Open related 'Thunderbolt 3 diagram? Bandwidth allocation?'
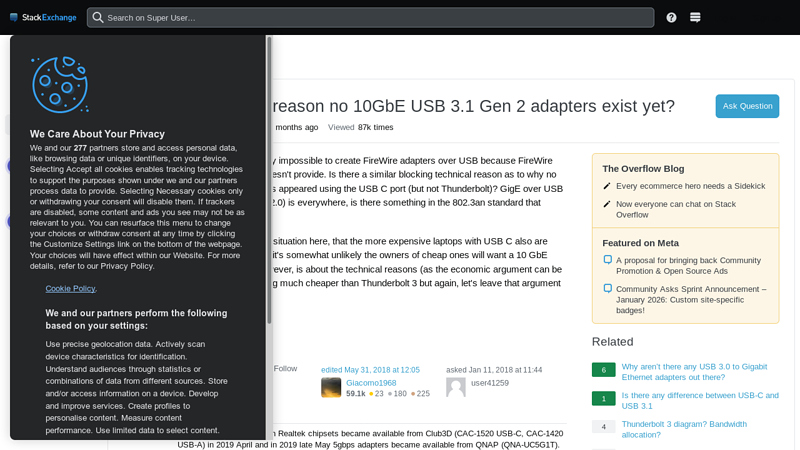This screenshot has height=450, width=800. (684, 429)
